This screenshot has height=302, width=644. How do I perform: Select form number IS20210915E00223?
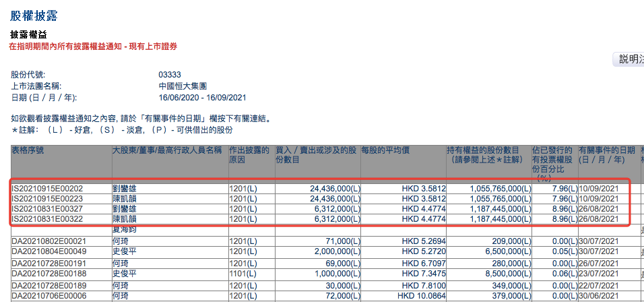47,199
